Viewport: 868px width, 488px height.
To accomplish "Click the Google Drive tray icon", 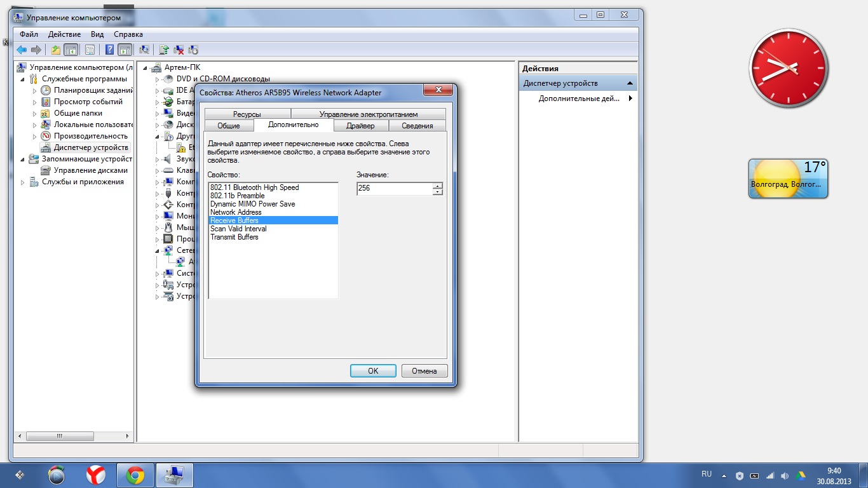I will (x=801, y=475).
